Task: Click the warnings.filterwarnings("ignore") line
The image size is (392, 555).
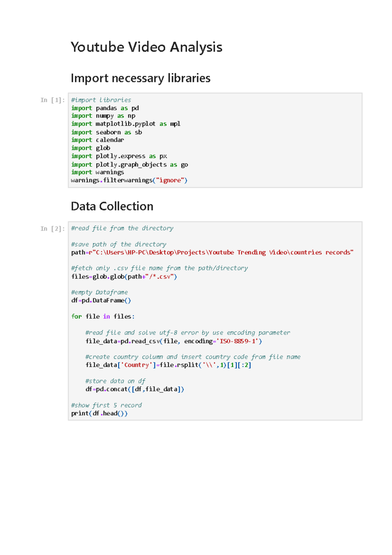Action: tap(129, 180)
